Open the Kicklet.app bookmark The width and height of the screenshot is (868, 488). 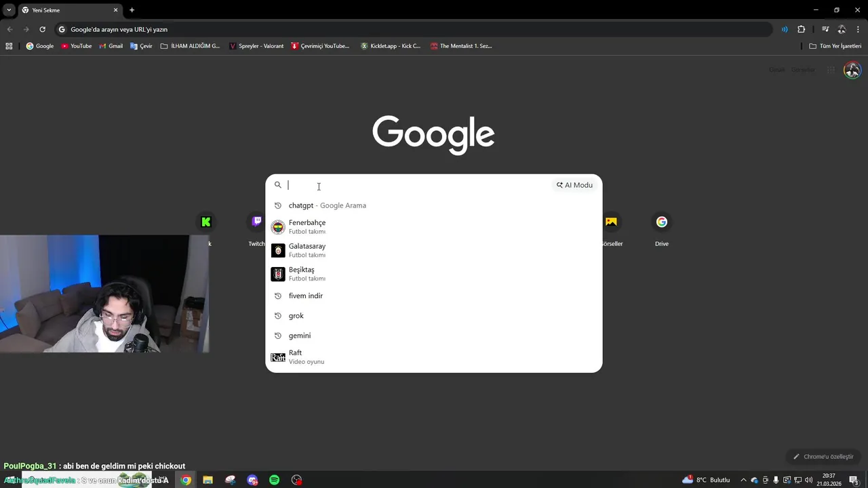point(391,46)
